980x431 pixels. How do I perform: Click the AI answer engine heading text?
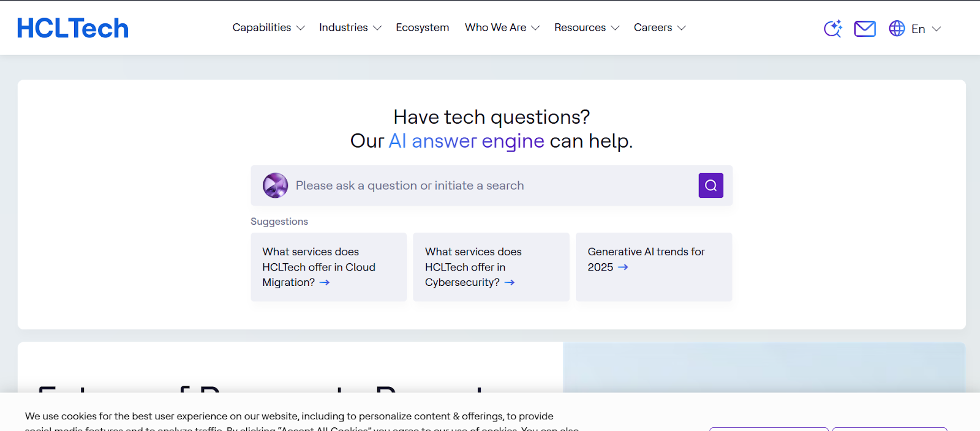tap(466, 141)
